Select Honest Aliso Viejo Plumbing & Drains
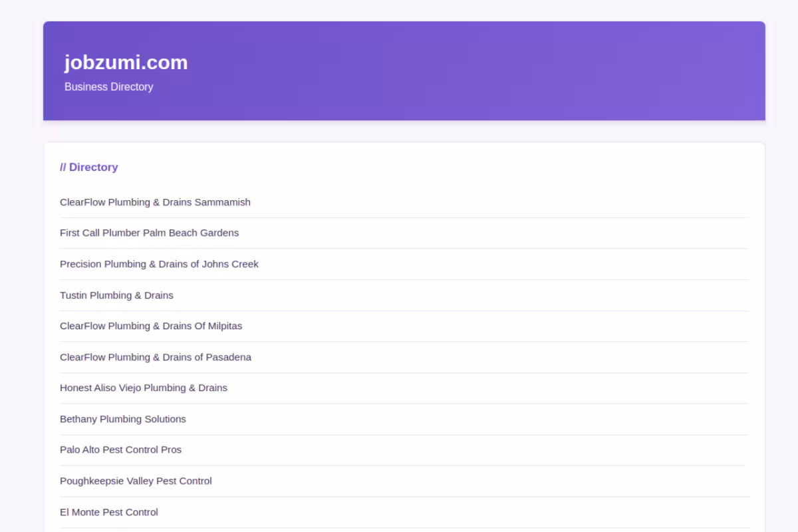Image resolution: width=798 pixels, height=532 pixels. 144,388
